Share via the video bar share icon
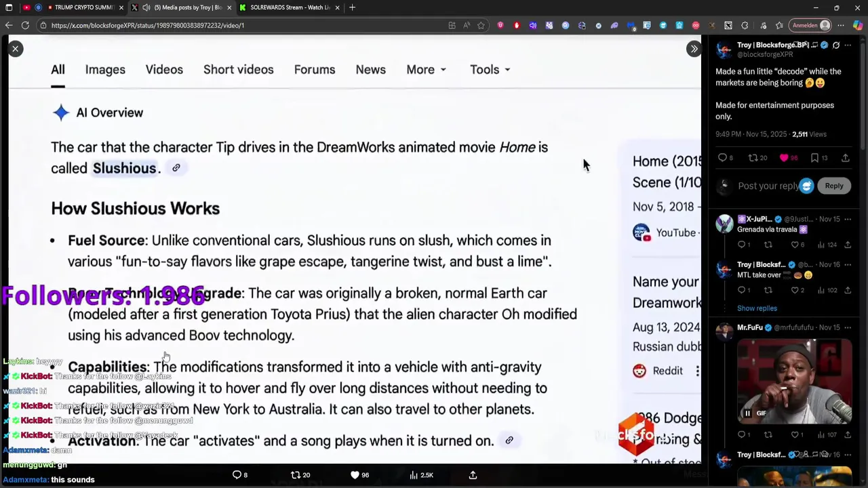 [x=473, y=475]
